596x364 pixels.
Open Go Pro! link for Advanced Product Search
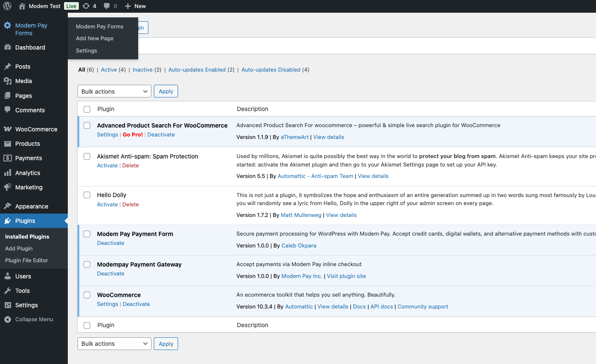[133, 135]
